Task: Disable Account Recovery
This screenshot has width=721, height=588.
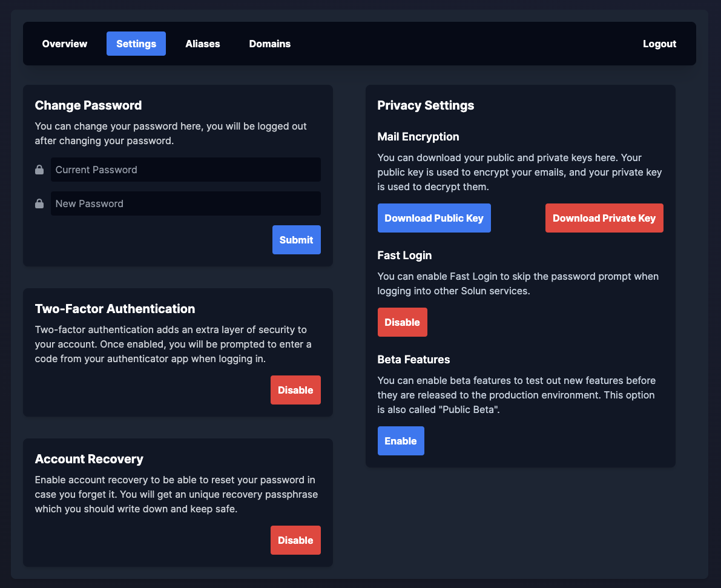Action: [295, 540]
